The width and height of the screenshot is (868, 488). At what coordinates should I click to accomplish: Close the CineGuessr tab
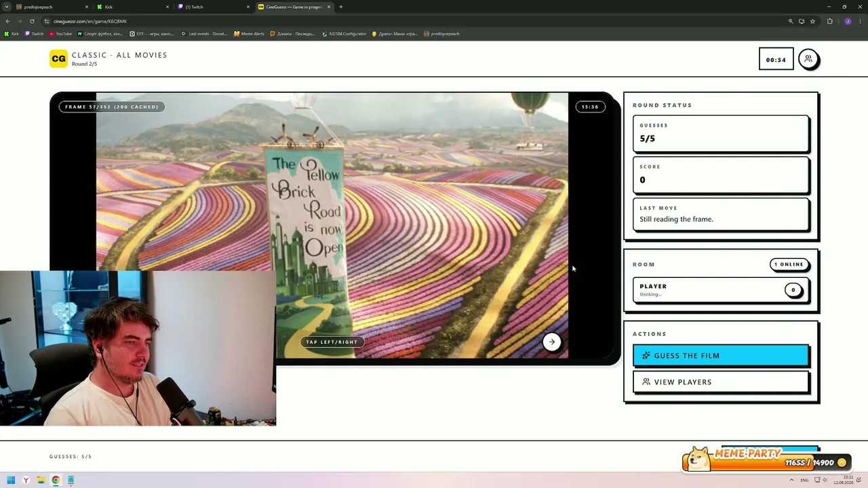[x=329, y=7]
